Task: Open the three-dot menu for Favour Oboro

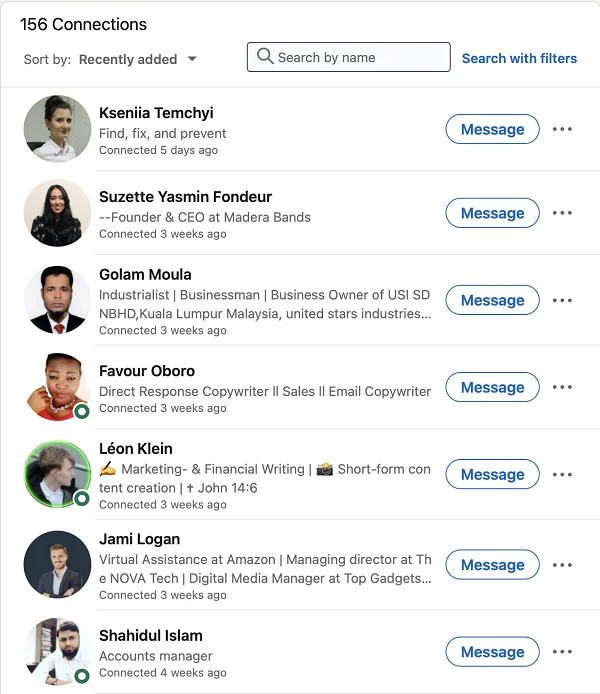Action: click(562, 387)
